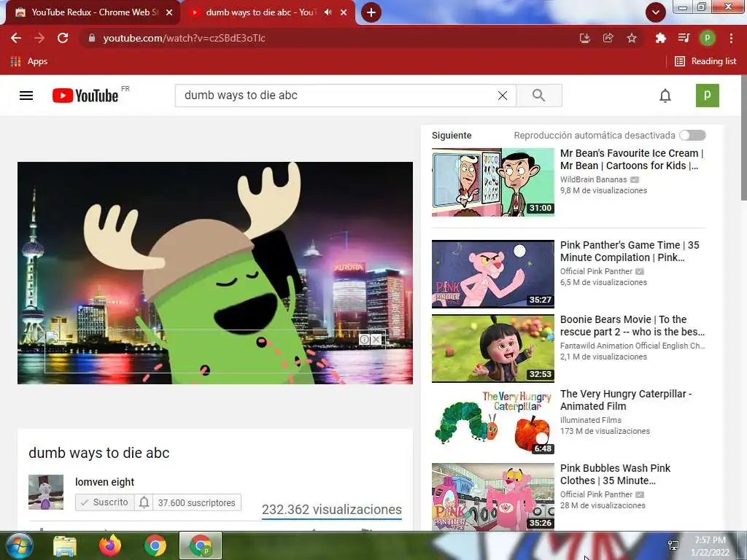Viewport: 747px width, 560px height.
Task: Open the Chrome three-dot menu
Action: [731, 38]
